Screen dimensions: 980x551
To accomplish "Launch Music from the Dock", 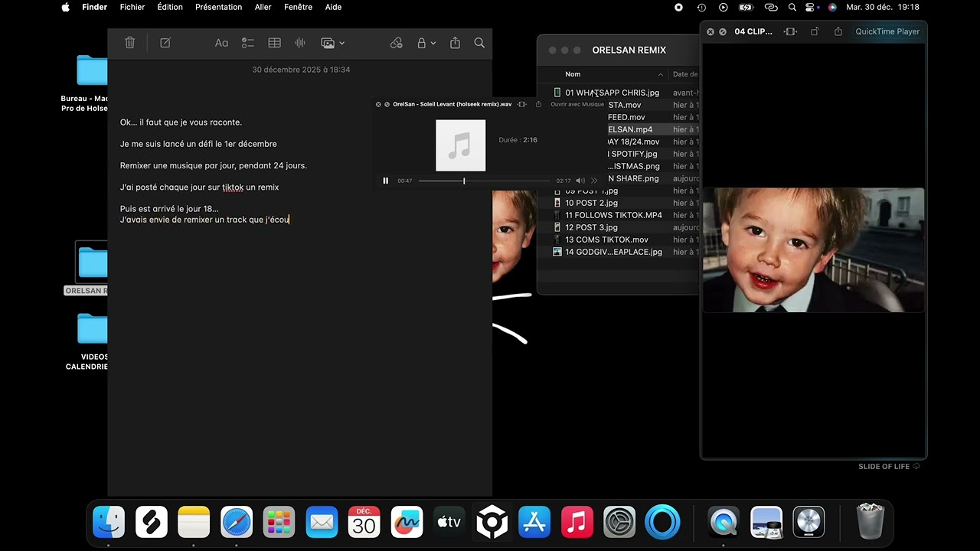I will pos(577,523).
